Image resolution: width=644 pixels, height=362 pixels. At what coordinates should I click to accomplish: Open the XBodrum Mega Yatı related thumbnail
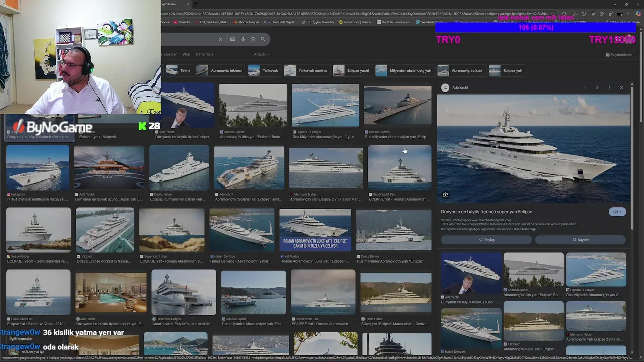pyautogui.click(x=534, y=321)
